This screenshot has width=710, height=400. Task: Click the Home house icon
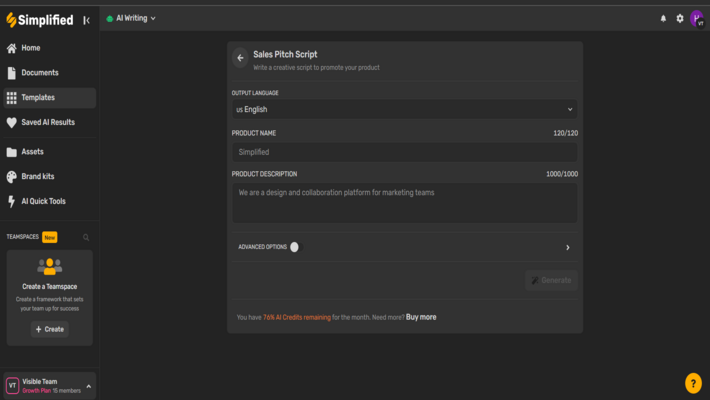point(12,48)
